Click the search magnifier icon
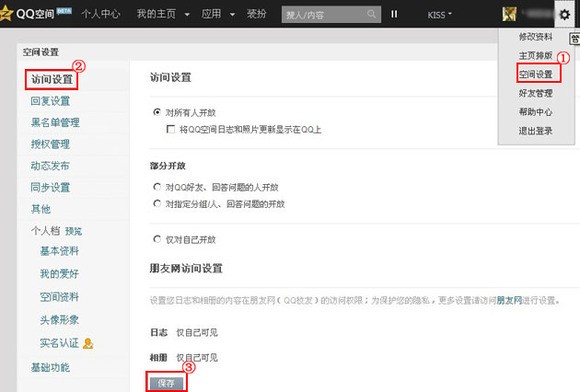 [x=371, y=14]
